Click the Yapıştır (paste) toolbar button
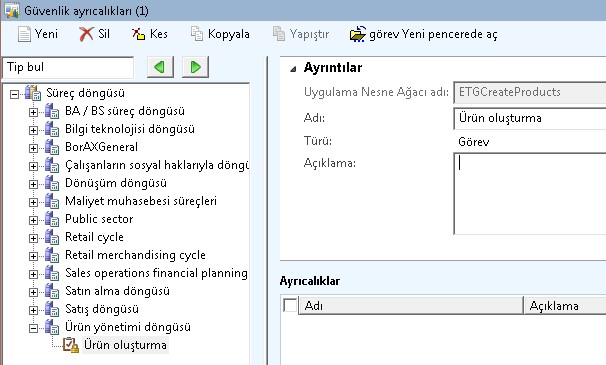Viewport: 606px width, 365px height. click(301, 34)
